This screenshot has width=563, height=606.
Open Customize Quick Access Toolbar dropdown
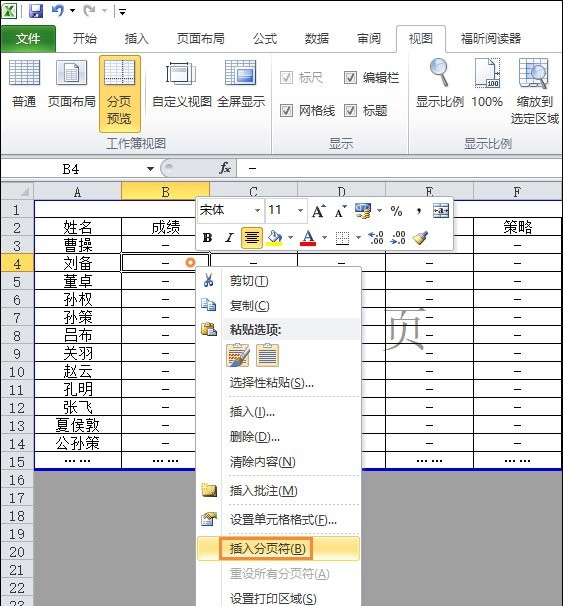(x=122, y=12)
